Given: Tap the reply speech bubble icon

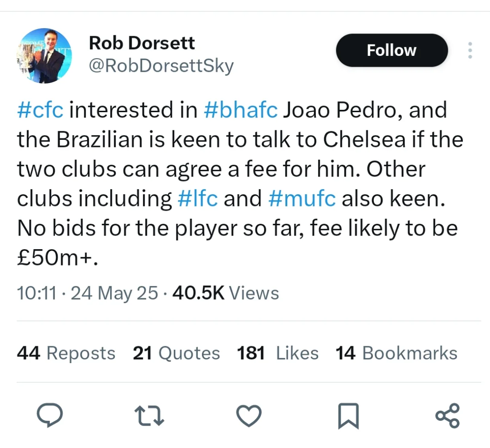Looking at the screenshot, I should click(50, 415).
